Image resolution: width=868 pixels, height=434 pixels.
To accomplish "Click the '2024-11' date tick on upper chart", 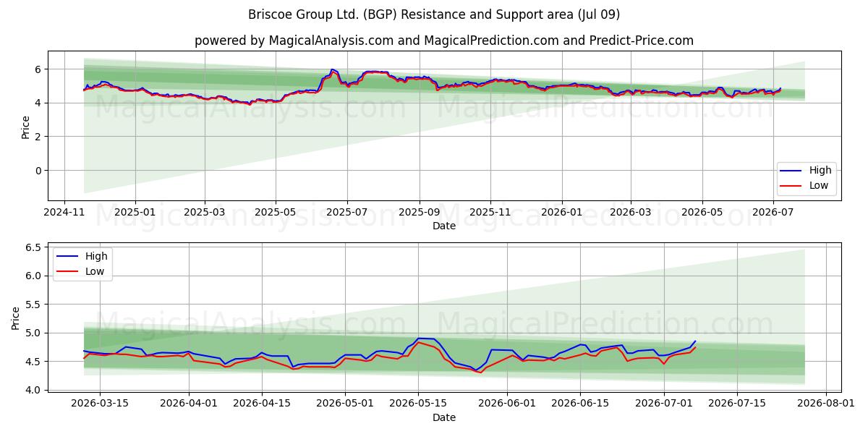I will [x=64, y=212].
